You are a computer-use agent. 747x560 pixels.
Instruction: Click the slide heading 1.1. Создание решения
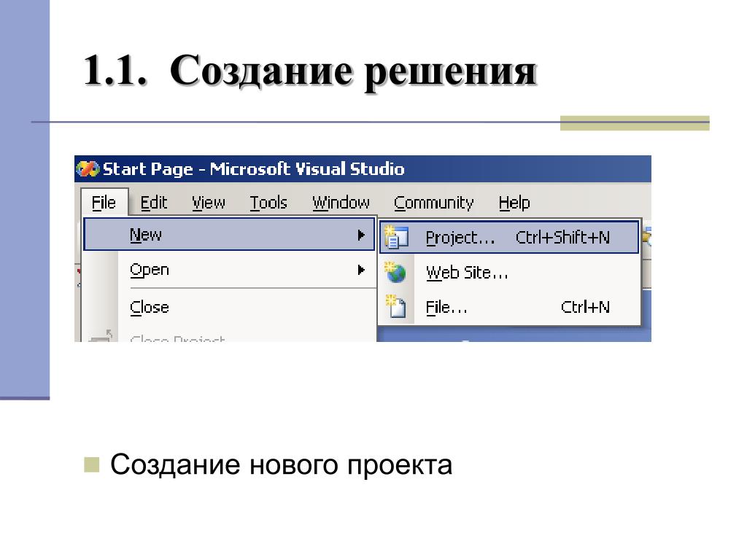click(x=310, y=71)
